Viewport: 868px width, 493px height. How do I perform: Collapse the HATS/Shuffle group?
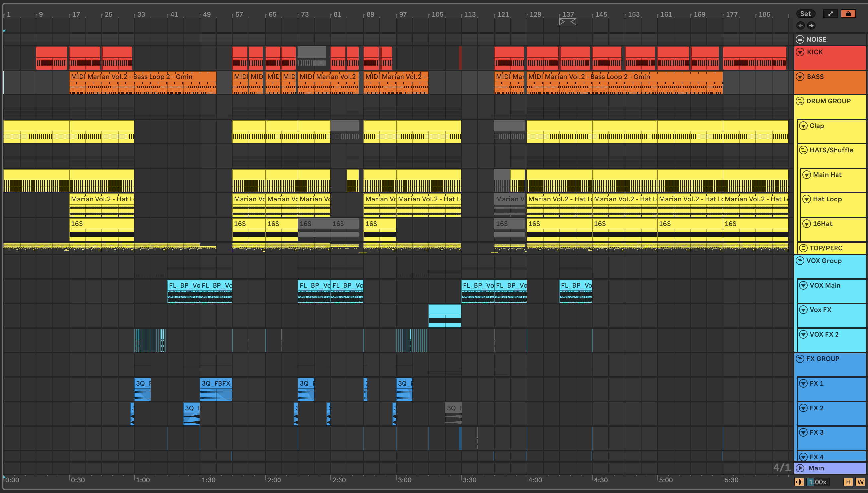pos(803,150)
